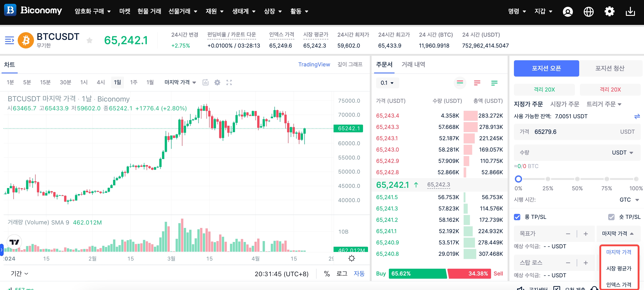Image resolution: width=644 pixels, height=290 pixels.
Task: Click the chart fullscreen icon
Action: [229, 82]
